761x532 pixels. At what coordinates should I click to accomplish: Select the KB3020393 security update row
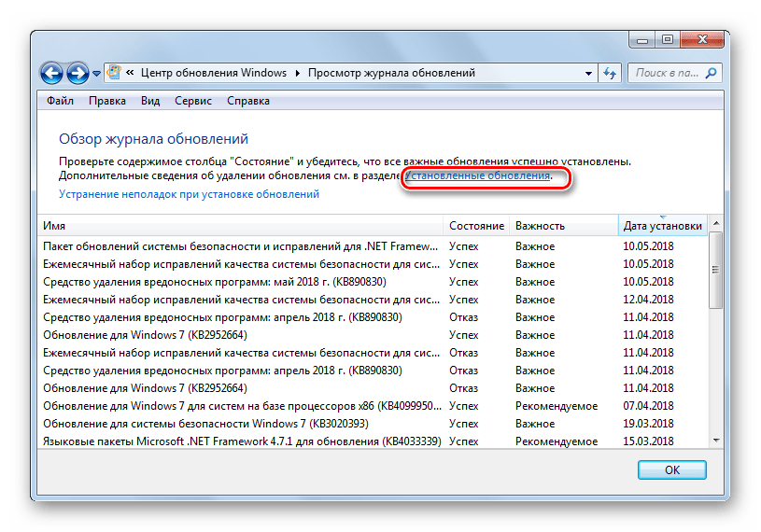point(373,424)
